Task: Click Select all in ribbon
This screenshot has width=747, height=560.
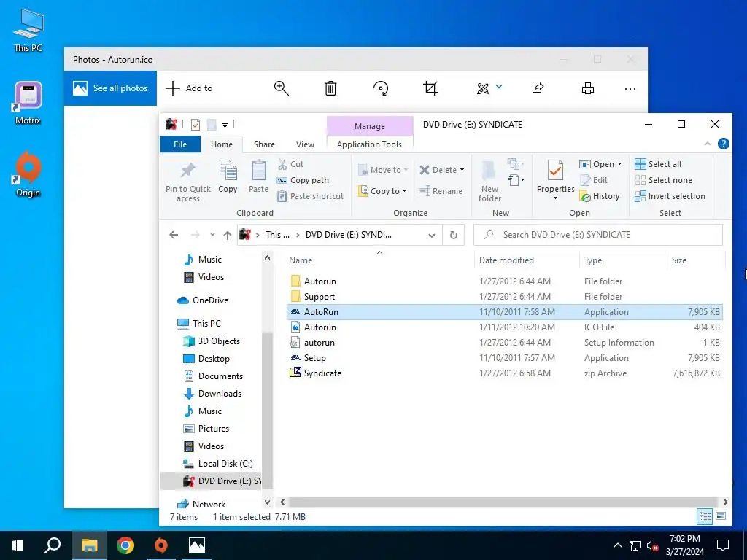Action: coord(658,164)
